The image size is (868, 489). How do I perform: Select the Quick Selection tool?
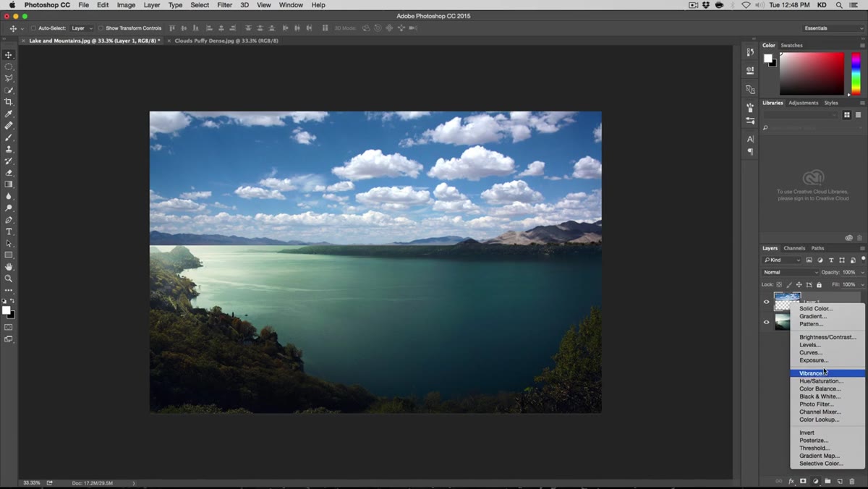9,90
